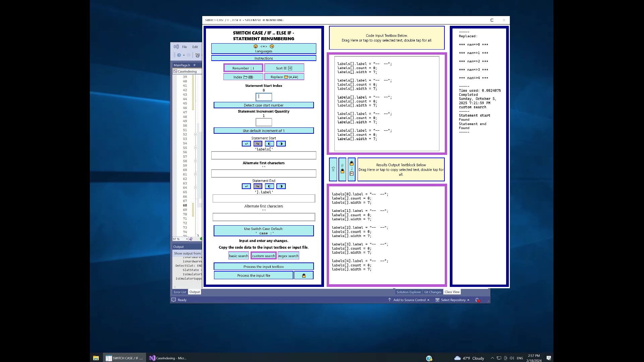Click Statement Start left half-circle icon
644x362 pixels.
click(269, 144)
